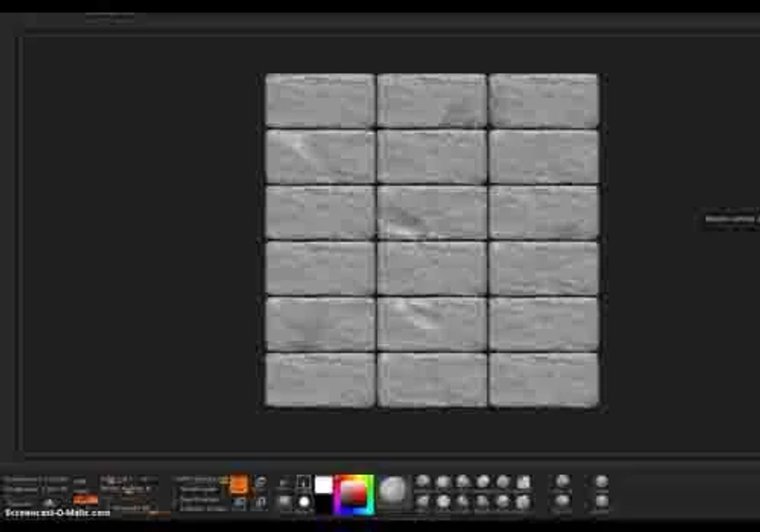Image resolution: width=760 pixels, height=532 pixels.
Task: Toggle the small orange button near the watermark
Action: coord(85,499)
